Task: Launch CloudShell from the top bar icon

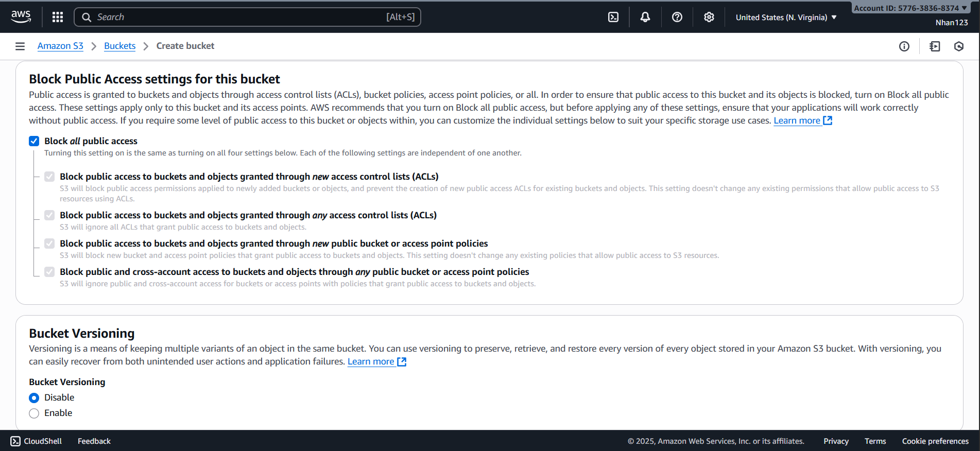Action: click(x=613, y=17)
